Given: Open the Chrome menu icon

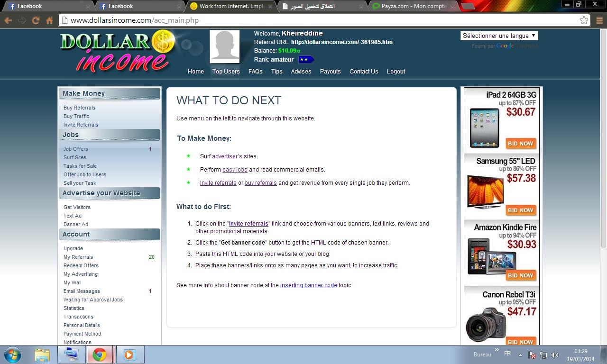Looking at the screenshot, I should click(x=599, y=20).
